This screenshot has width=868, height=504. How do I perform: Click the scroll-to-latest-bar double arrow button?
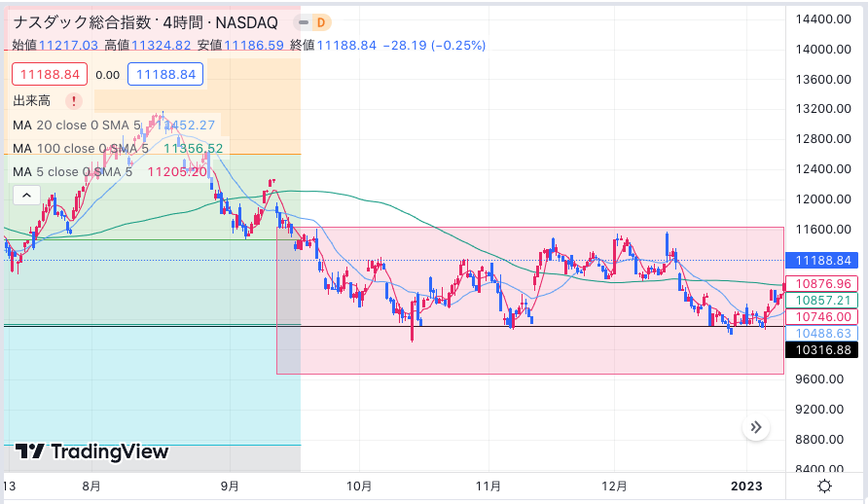click(756, 427)
